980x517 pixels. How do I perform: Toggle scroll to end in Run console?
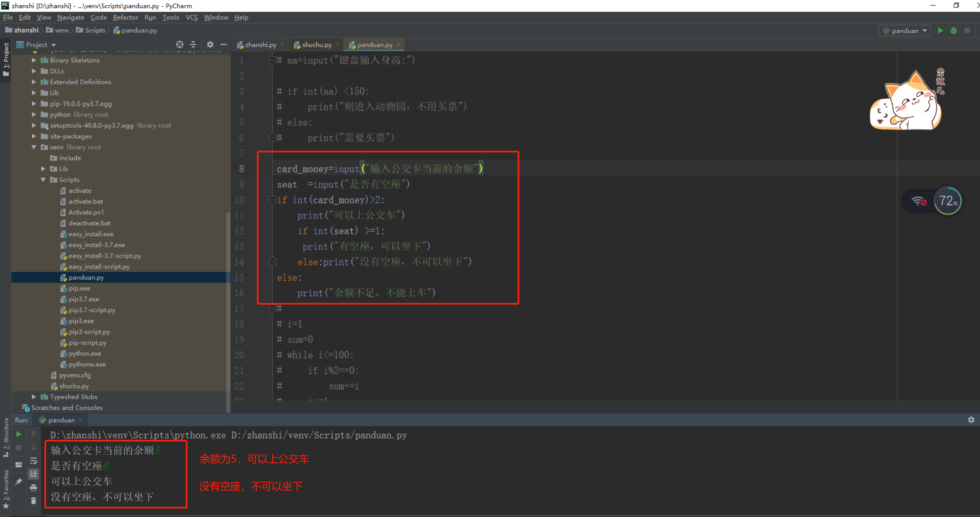(33, 474)
